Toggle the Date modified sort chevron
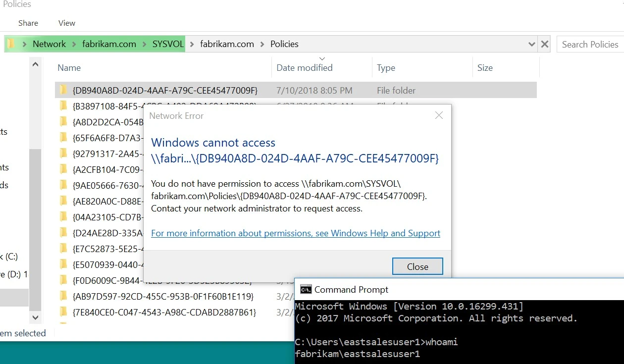624x364 pixels. [x=321, y=58]
